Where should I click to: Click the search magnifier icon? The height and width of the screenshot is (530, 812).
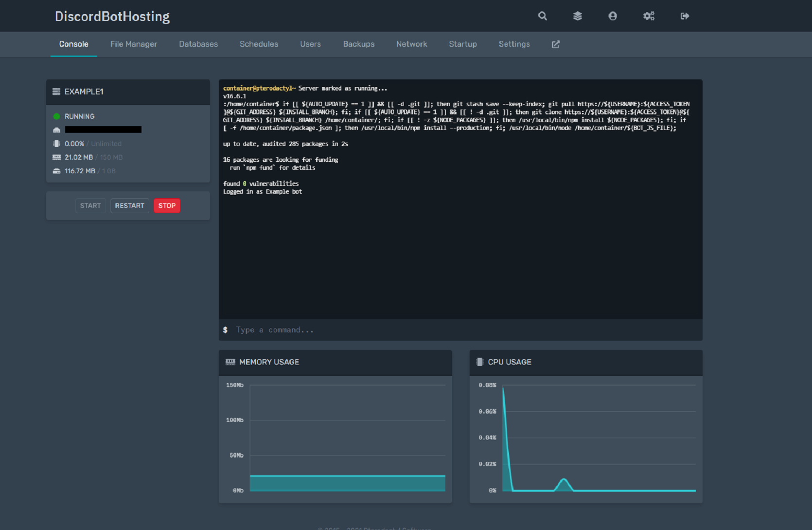(542, 16)
